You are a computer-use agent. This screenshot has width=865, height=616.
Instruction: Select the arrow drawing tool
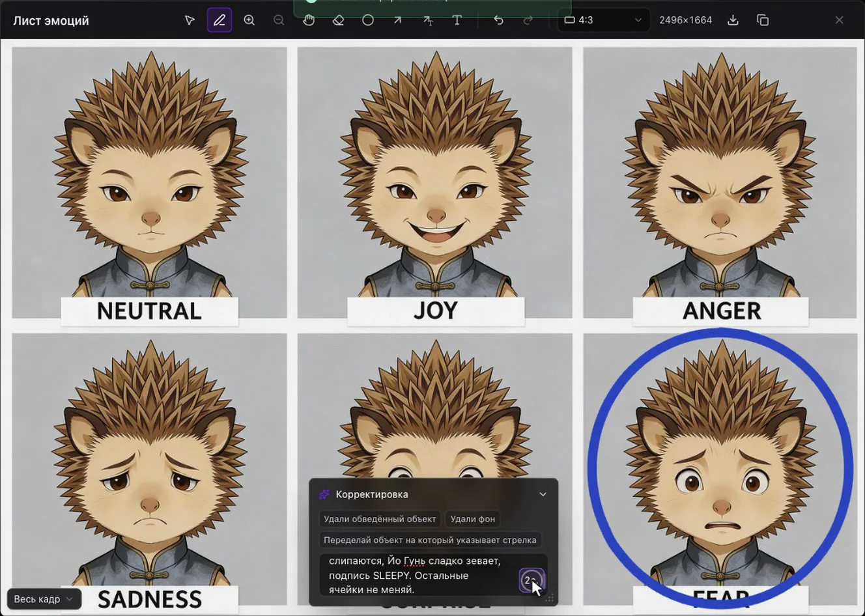coord(397,20)
